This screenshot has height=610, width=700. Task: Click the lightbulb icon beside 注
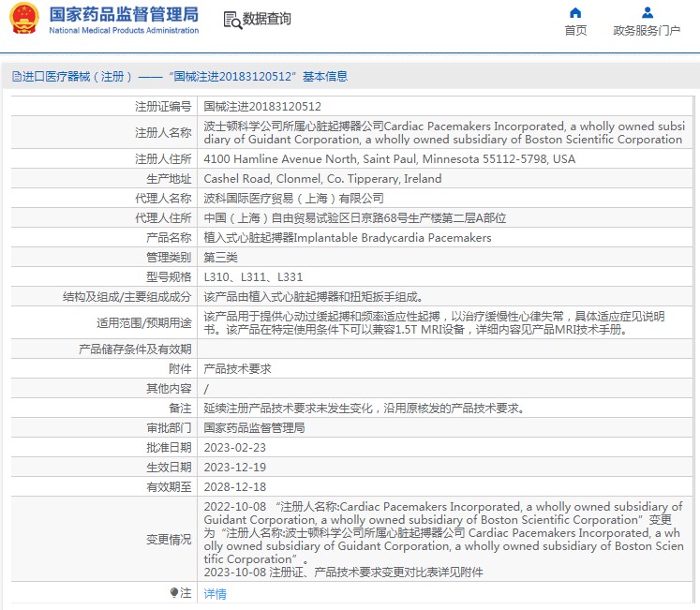174,592
